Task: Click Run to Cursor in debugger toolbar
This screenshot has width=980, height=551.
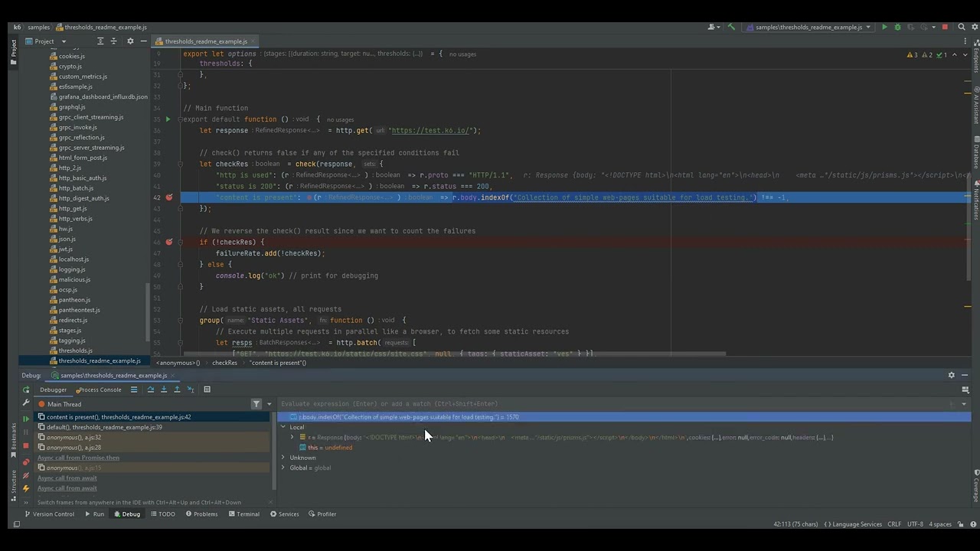Action: 191,390
